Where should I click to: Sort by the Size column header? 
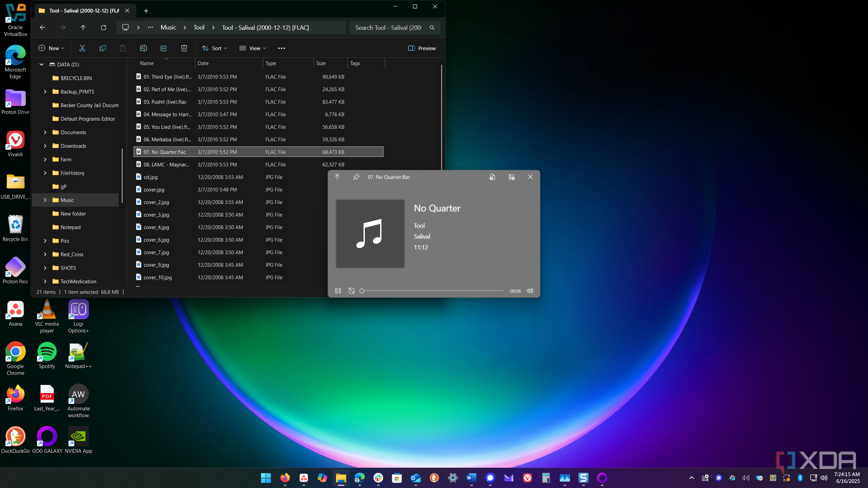(x=331, y=63)
